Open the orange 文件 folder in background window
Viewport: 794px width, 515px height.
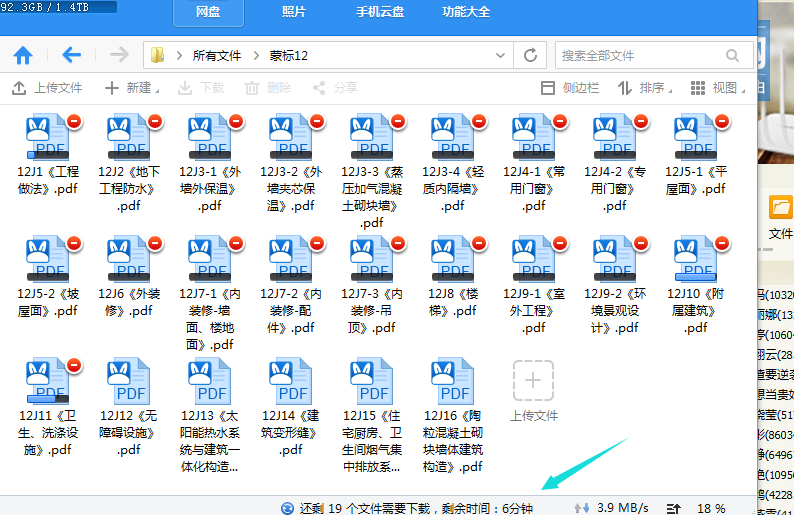pyautogui.click(x=780, y=218)
